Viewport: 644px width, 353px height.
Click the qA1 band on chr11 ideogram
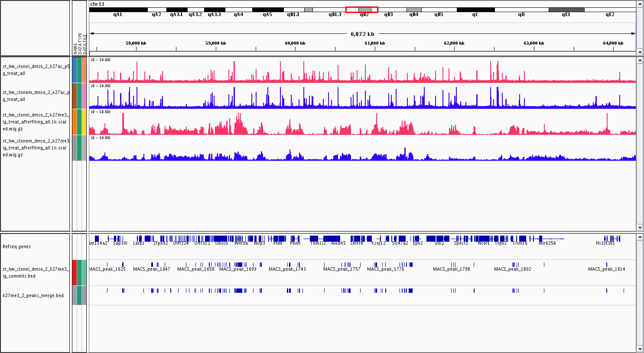[x=118, y=10]
